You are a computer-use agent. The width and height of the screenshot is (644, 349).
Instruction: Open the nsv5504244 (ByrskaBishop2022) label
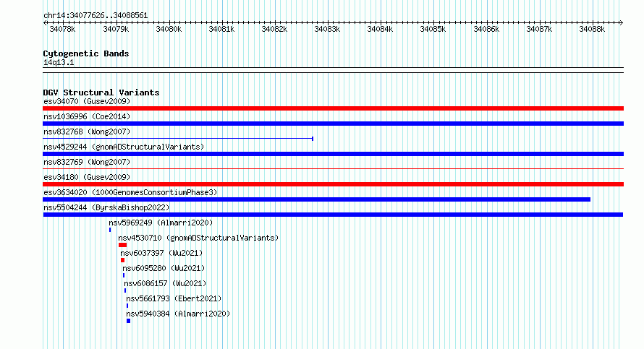[106, 207]
